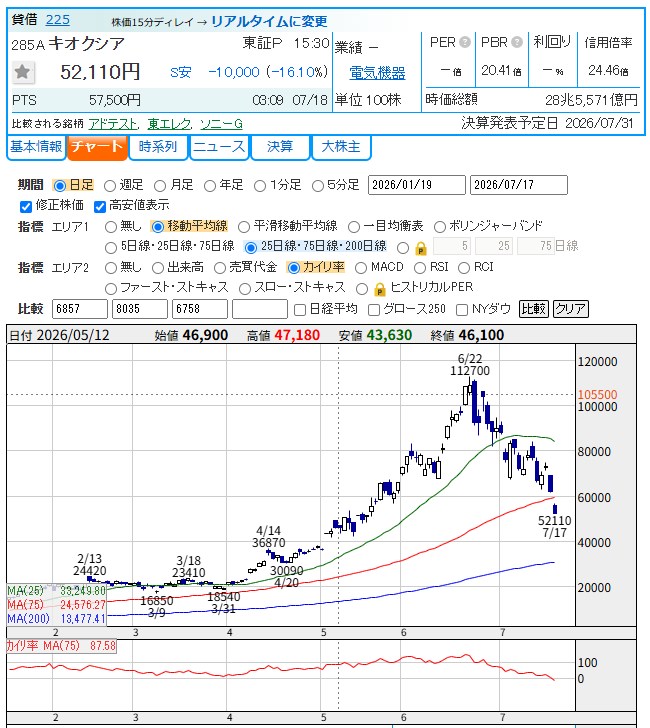Viewport: 650px width, 728px height.
Task: Enable the 日経平均 comparison checkbox
Action: pyautogui.click(x=300, y=310)
